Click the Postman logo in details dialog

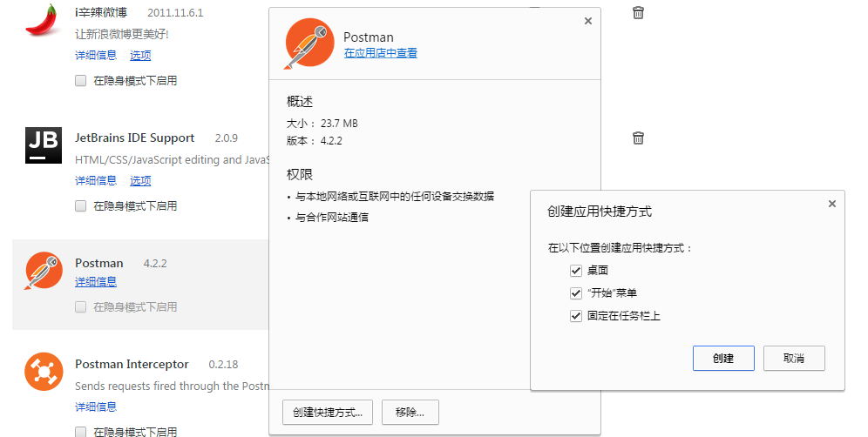(x=309, y=44)
